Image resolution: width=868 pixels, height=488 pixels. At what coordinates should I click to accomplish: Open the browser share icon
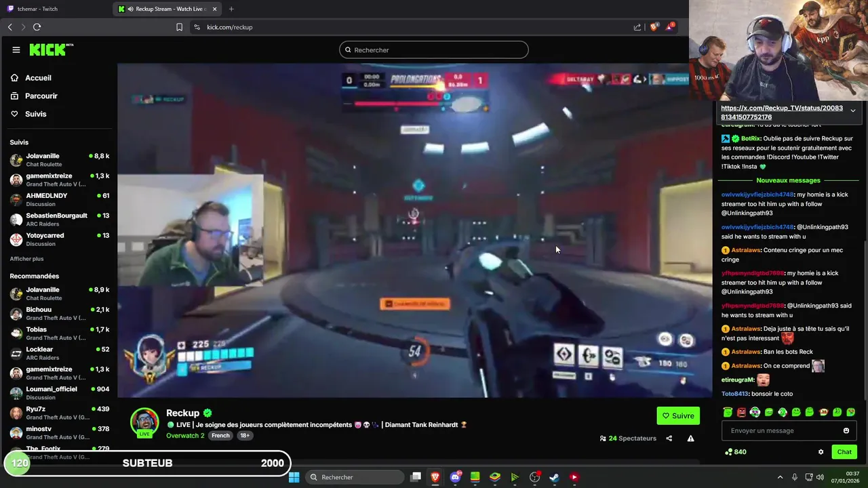tap(637, 27)
